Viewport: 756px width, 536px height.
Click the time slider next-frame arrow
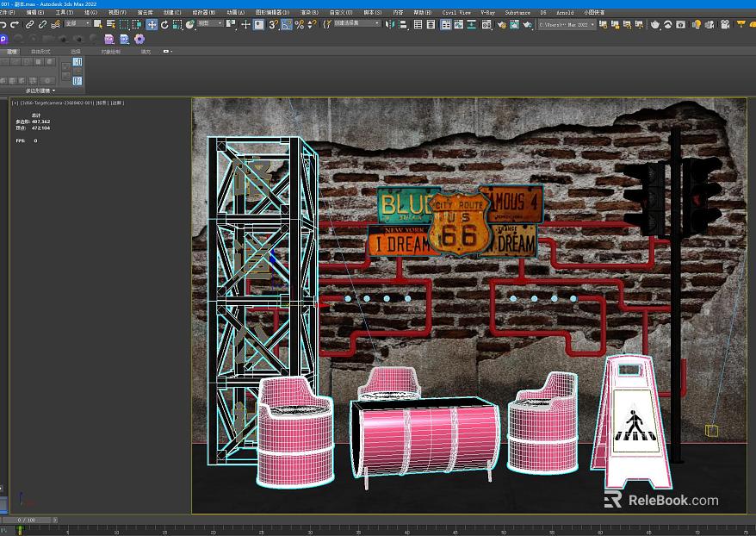coord(55,520)
